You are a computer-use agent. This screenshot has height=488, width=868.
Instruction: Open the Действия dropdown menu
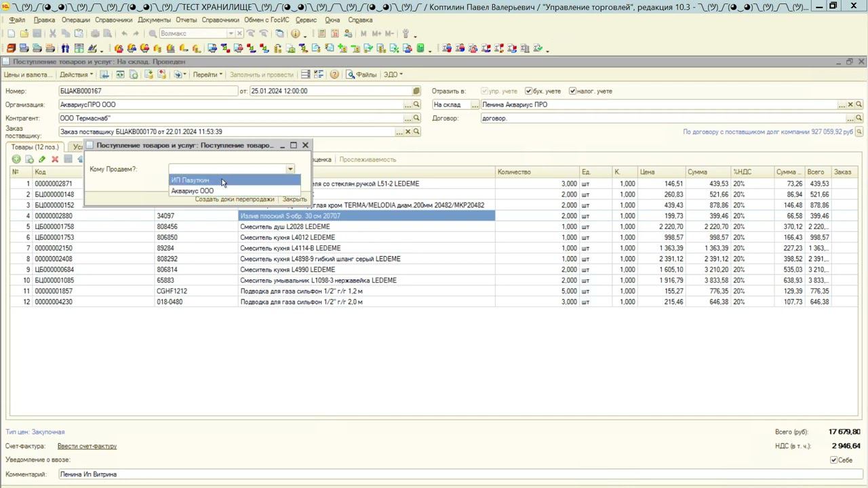76,75
